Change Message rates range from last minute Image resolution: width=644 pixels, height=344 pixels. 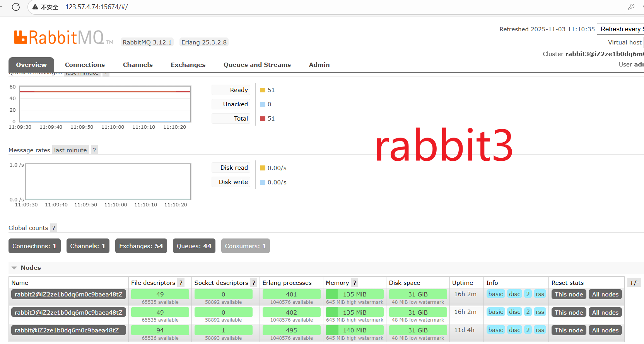(70, 150)
